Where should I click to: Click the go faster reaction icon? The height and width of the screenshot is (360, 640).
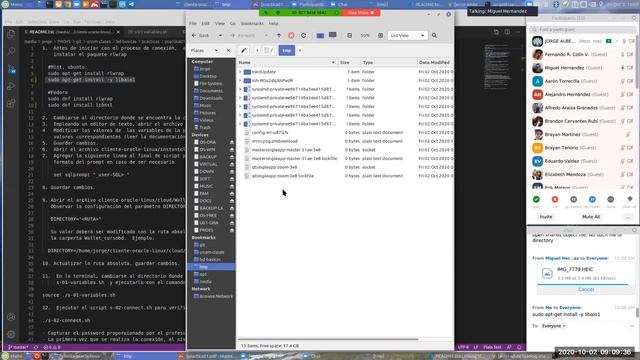[x=592, y=200]
